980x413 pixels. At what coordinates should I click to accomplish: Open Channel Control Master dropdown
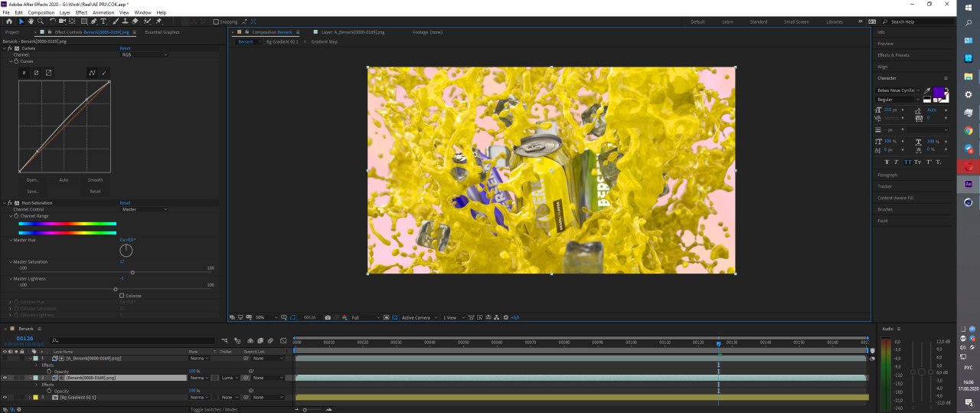(144, 209)
